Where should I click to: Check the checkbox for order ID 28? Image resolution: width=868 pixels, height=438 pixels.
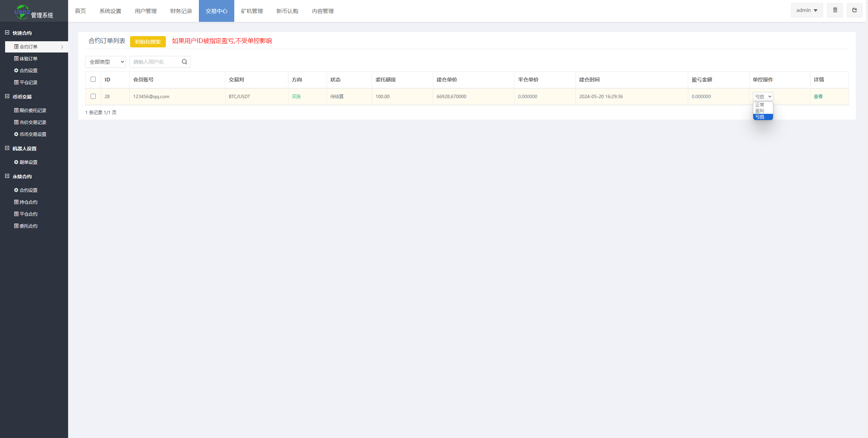(x=93, y=96)
